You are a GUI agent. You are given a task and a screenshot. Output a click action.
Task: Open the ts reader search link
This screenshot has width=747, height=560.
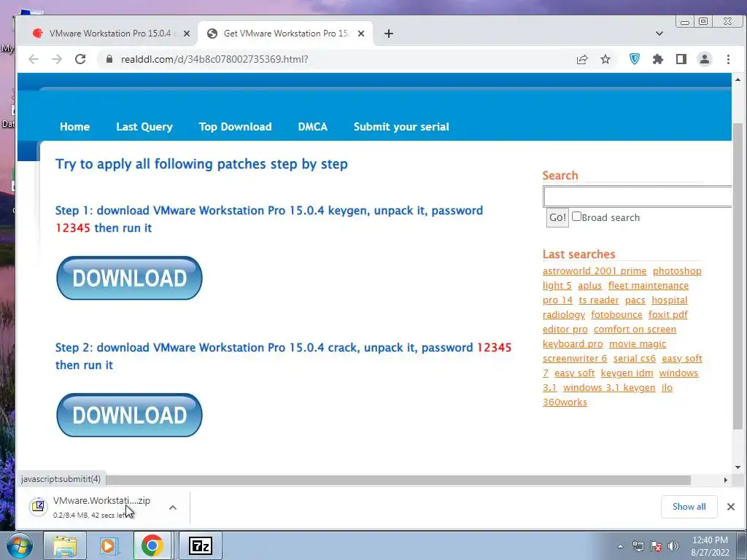tap(599, 300)
